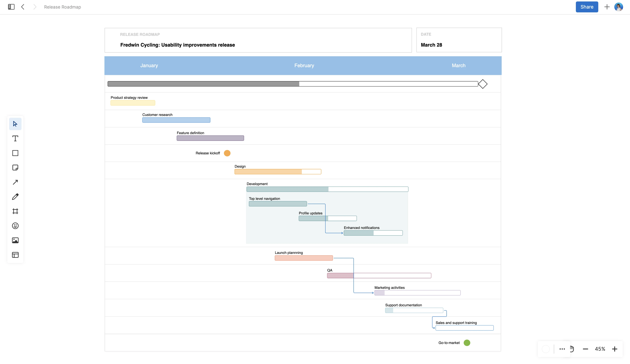The width and height of the screenshot is (630, 364).
Task: Click the insert image tool
Action: point(15,240)
